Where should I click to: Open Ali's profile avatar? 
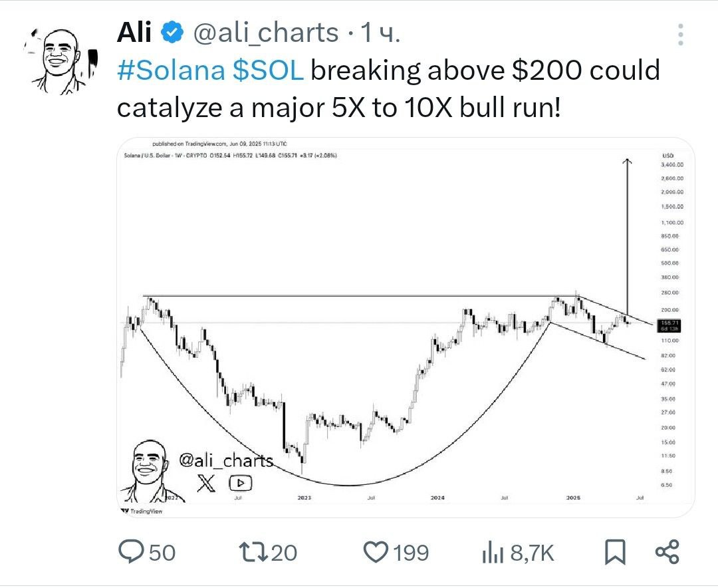click(60, 60)
